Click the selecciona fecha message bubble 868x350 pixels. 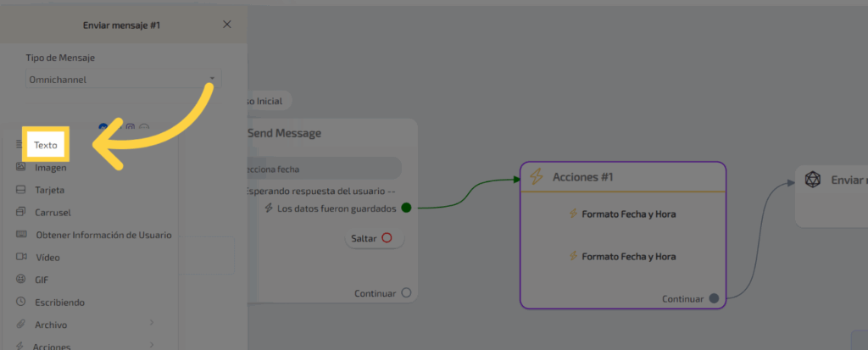[x=322, y=169]
